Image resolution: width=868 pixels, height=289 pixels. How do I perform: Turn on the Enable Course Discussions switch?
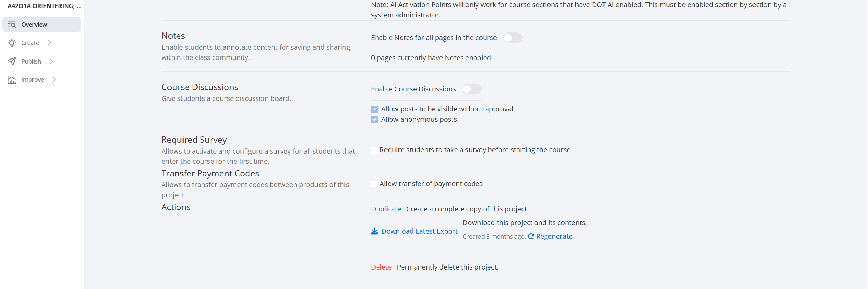pos(472,89)
